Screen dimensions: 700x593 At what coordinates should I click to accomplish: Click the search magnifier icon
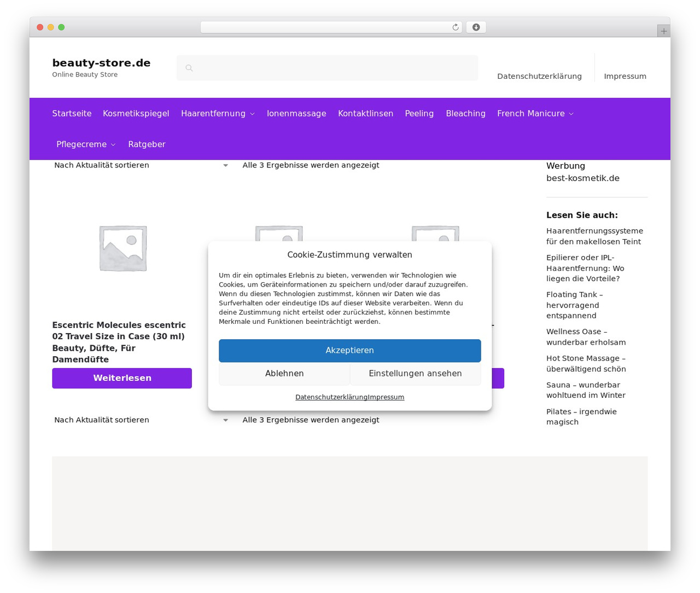pyautogui.click(x=189, y=68)
